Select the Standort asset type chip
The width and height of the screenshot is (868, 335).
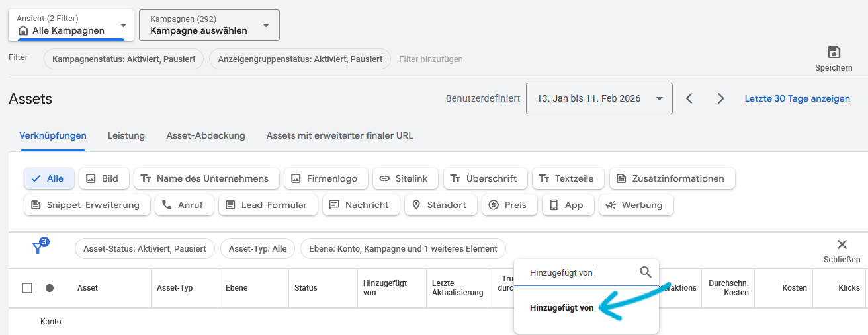pyautogui.click(x=439, y=205)
